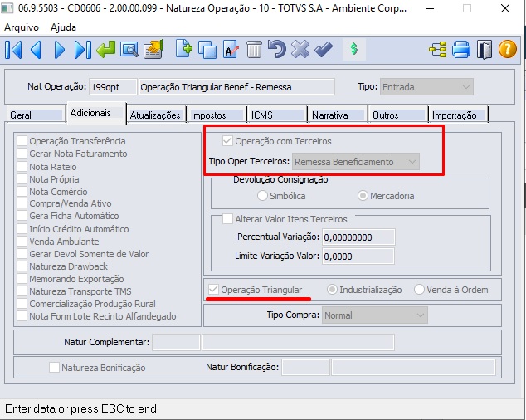Open the Arquivo menu
This screenshot has width=526, height=420.
click(22, 27)
